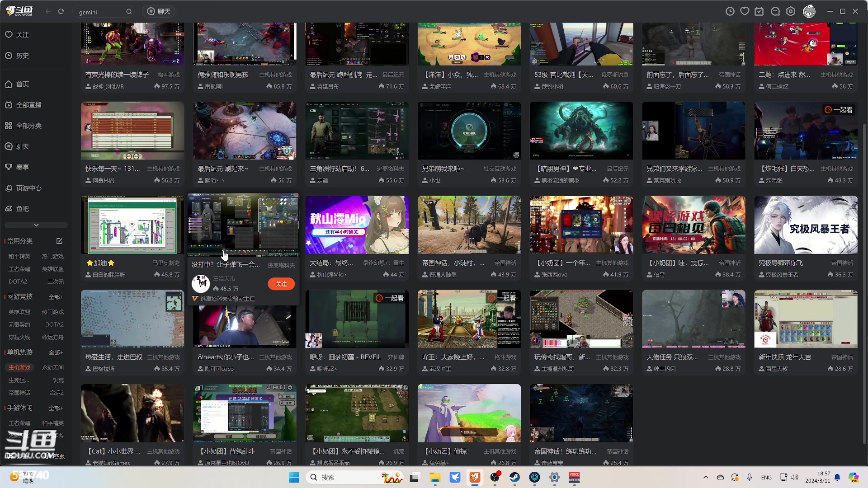Open the user avatar in the top bar

click(809, 12)
